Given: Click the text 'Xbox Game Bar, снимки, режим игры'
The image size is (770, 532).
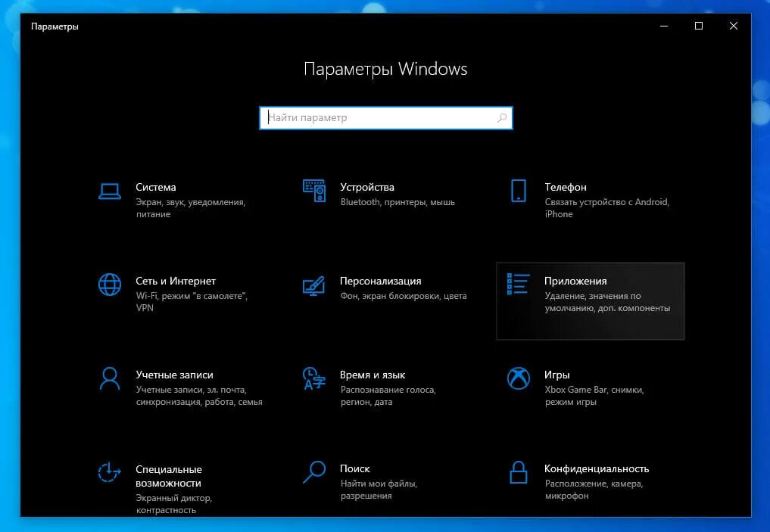Looking at the screenshot, I should tap(594, 396).
